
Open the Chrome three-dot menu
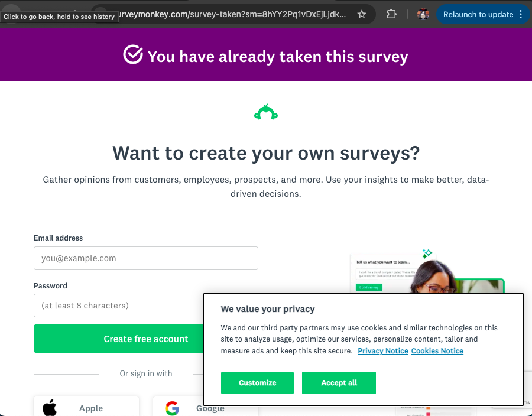[521, 14]
